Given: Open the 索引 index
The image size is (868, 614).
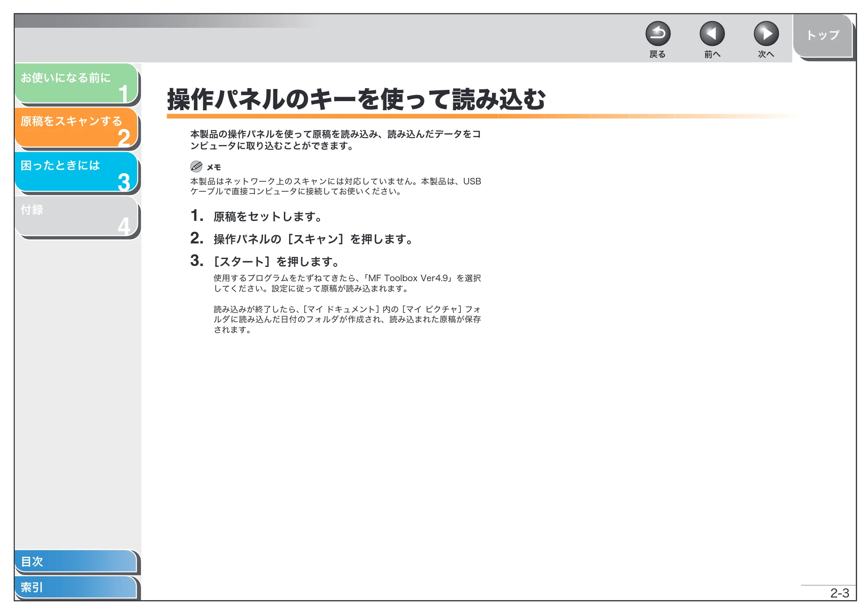Looking at the screenshot, I should click(x=76, y=587).
